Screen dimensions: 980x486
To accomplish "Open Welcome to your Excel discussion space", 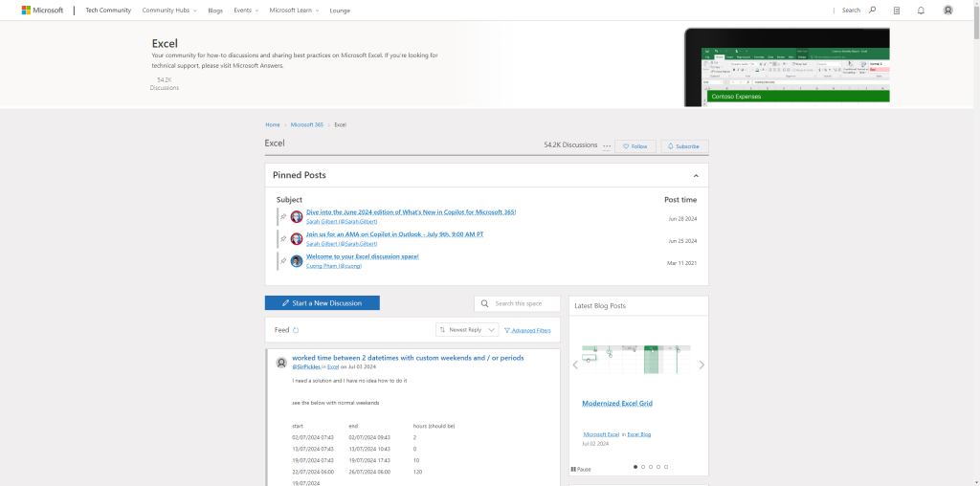I will click(363, 256).
